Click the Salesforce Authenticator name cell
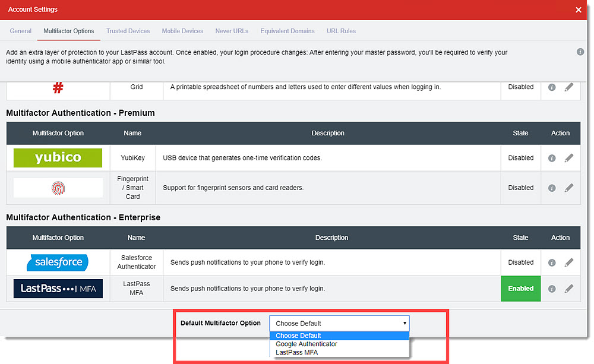 [x=137, y=262]
